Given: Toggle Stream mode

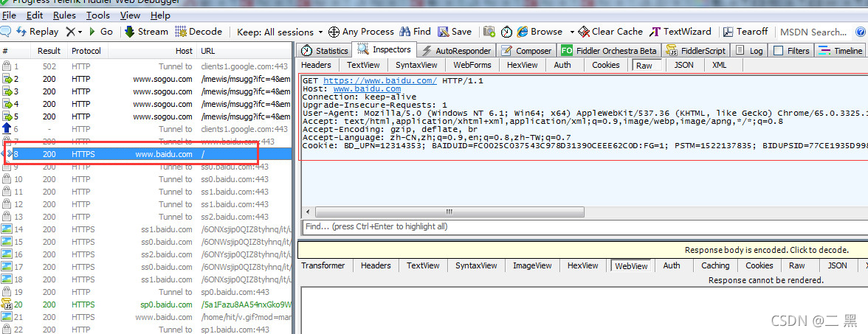Looking at the screenshot, I should [x=146, y=32].
